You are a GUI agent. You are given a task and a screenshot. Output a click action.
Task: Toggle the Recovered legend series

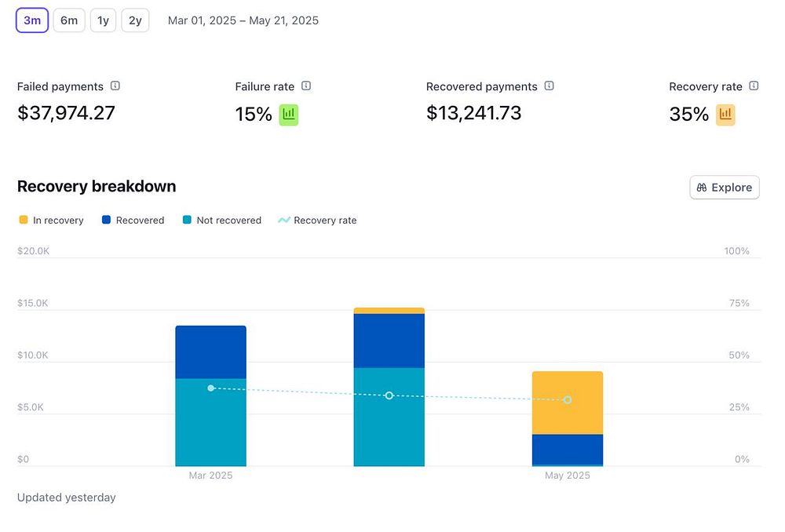[x=133, y=220]
